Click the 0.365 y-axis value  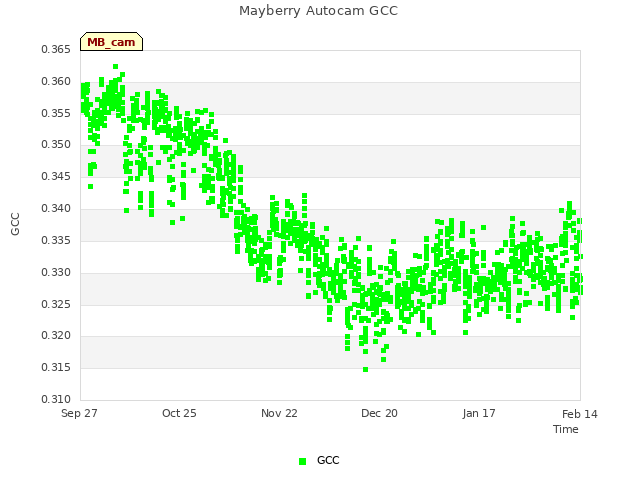coord(56,49)
